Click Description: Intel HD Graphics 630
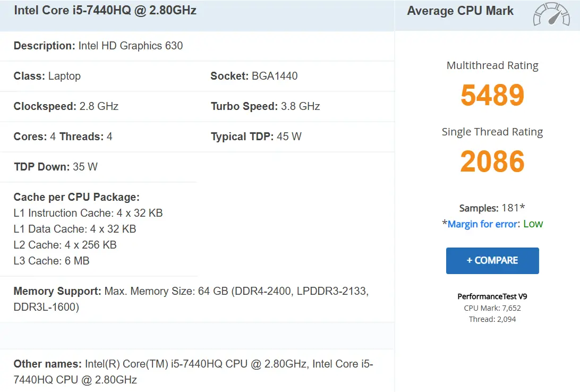 pos(98,46)
